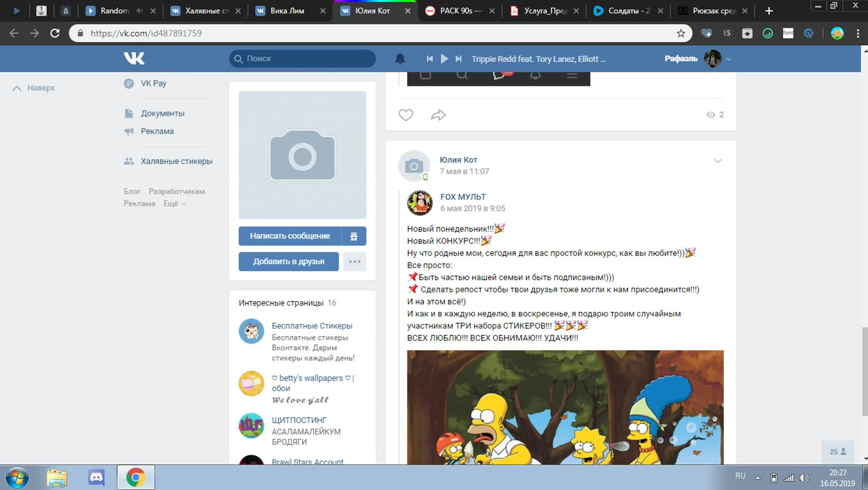Send a gift with the gift icon

pyautogui.click(x=354, y=236)
